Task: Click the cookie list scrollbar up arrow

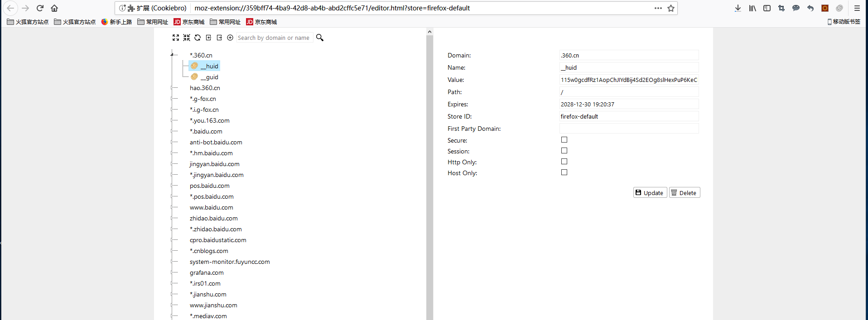Action: pos(429,32)
